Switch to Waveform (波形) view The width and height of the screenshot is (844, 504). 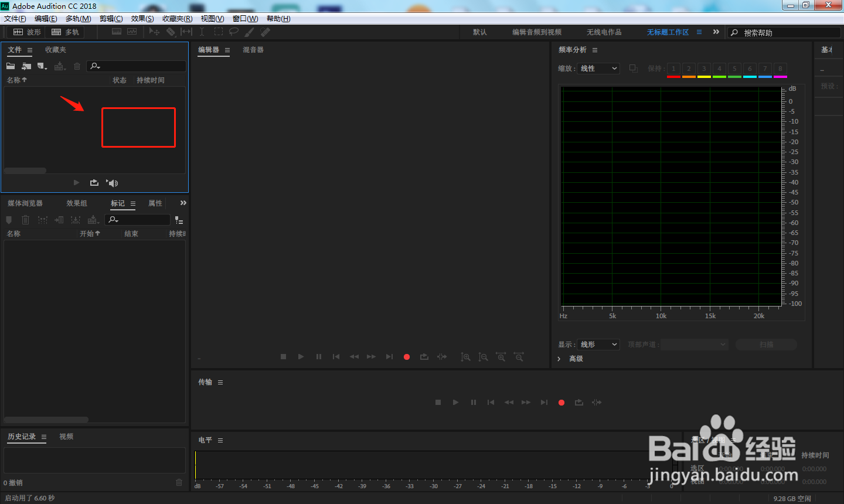[26, 32]
